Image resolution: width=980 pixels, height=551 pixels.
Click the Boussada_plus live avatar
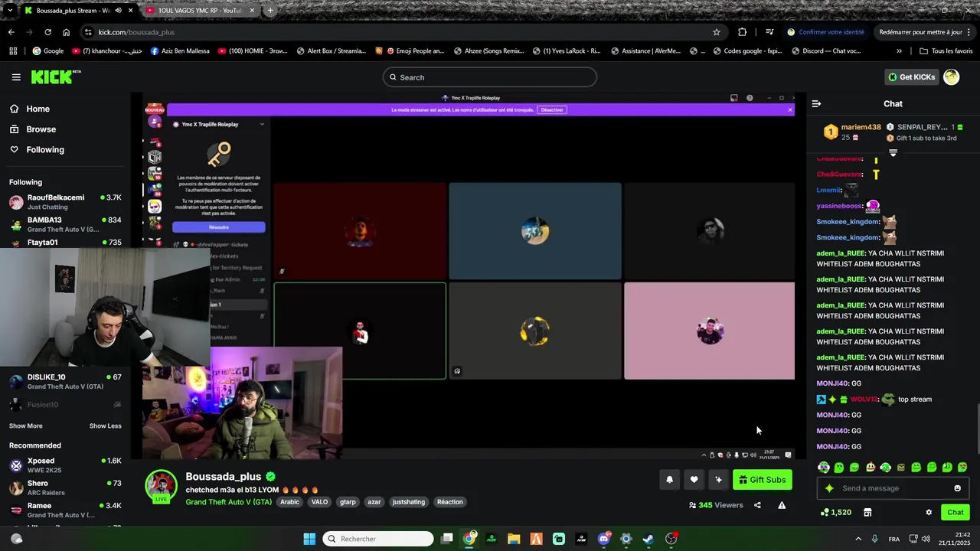[x=162, y=487]
